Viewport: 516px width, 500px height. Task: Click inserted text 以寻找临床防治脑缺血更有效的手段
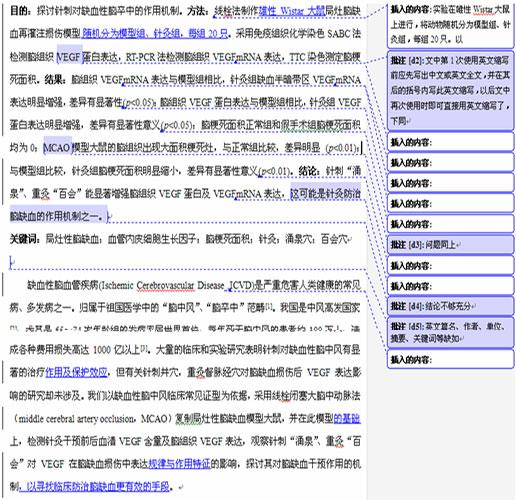pos(98,486)
